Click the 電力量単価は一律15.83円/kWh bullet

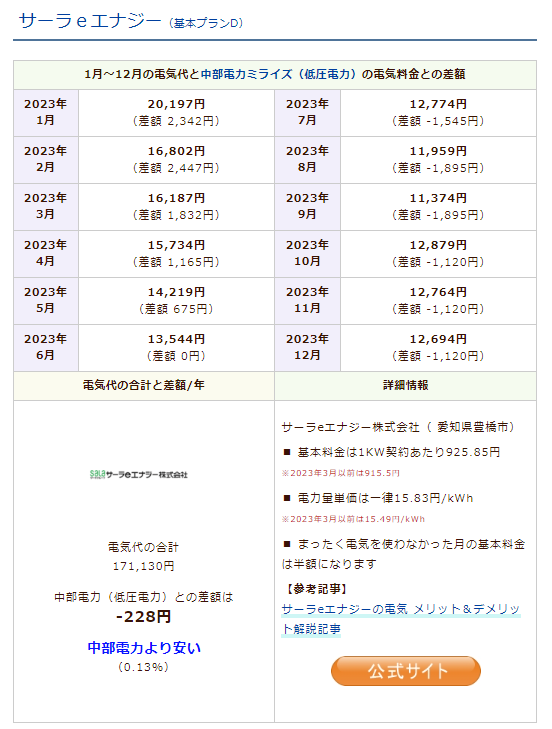tap(378, 498)
